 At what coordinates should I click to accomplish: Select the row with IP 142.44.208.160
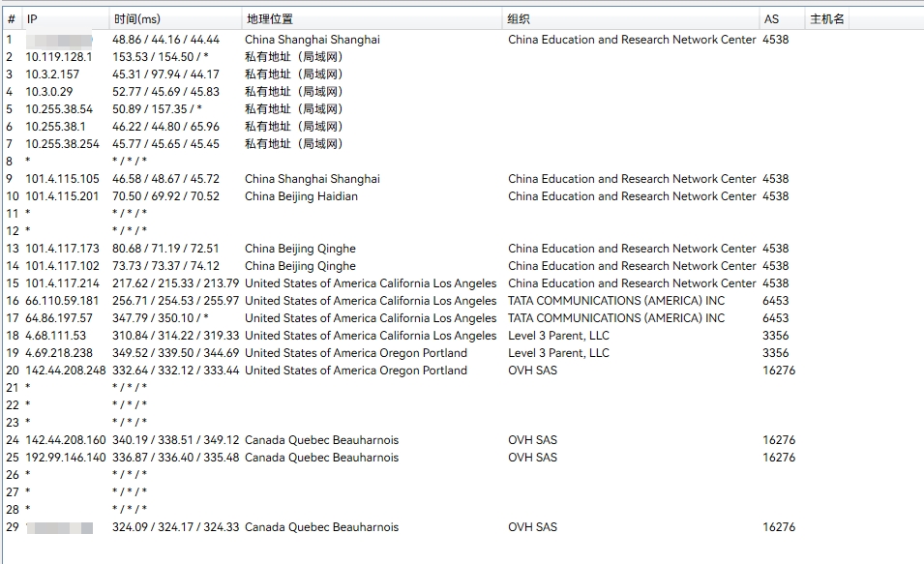[x=65, y=440]
